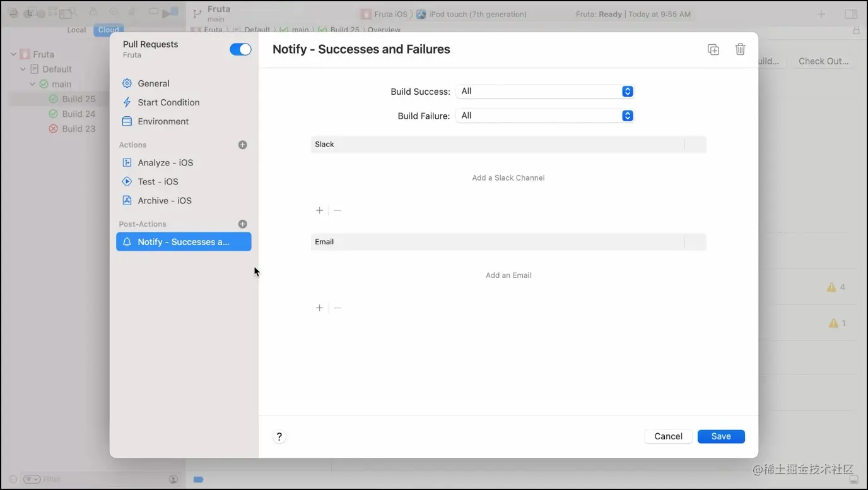Open the Build Failure dropdown
Viewport: 868px width, 490px height.
coord(544,116)
